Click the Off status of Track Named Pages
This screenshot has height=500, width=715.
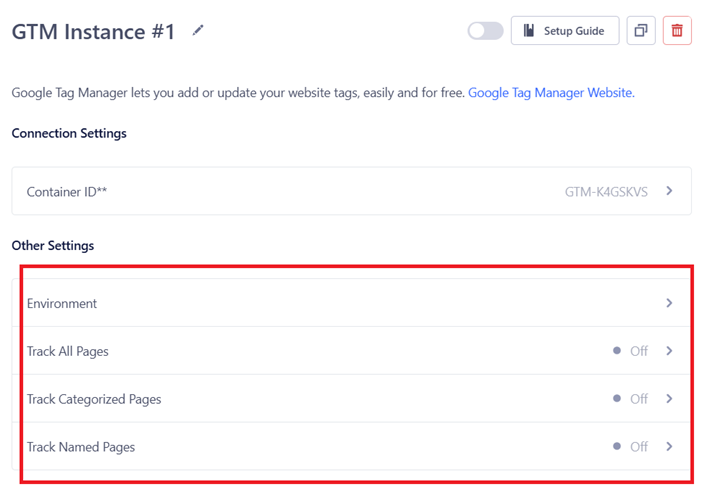(x=631, y=447)
